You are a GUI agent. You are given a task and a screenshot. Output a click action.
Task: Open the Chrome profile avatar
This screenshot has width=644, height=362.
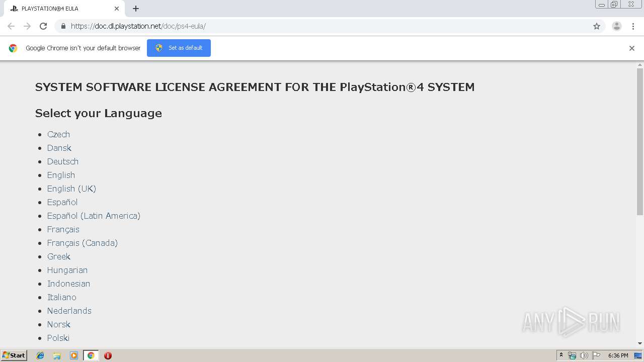tap(617, 26)
